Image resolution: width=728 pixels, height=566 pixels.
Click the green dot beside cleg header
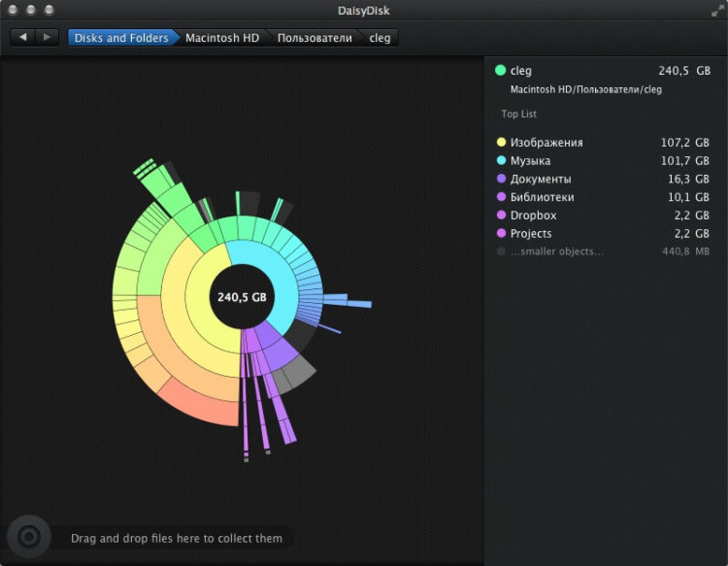[x=500, y=70]
